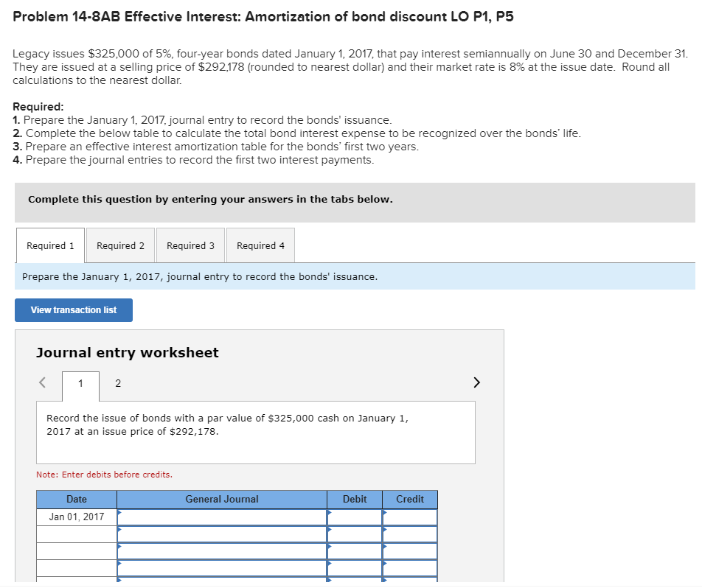Switch to the Required 3 tab

tap(190, 245)
